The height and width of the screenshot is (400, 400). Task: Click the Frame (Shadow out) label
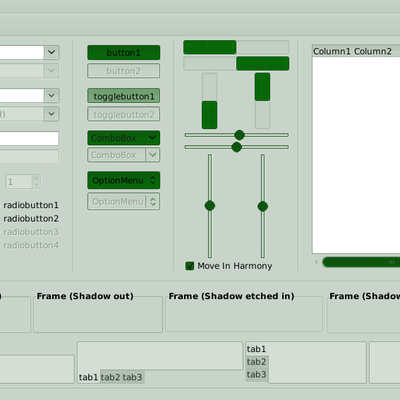click(x=85, y=296)
